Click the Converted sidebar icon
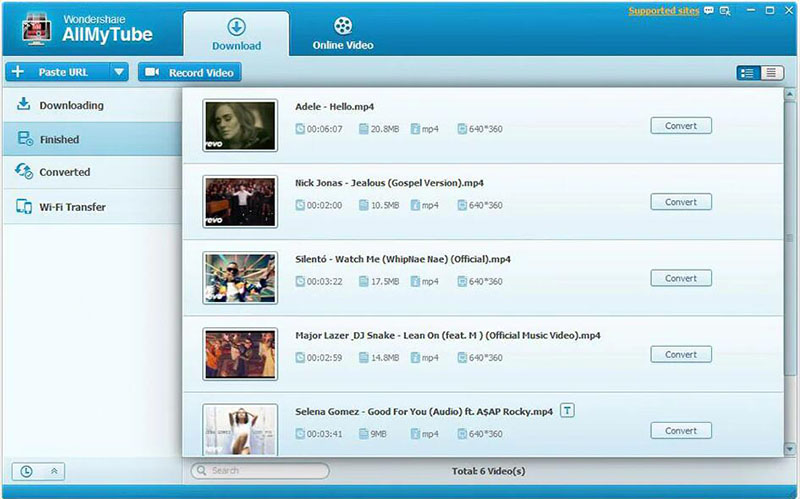Image resolution: width=800 pixels, height=499 pixels. point(24,171)
